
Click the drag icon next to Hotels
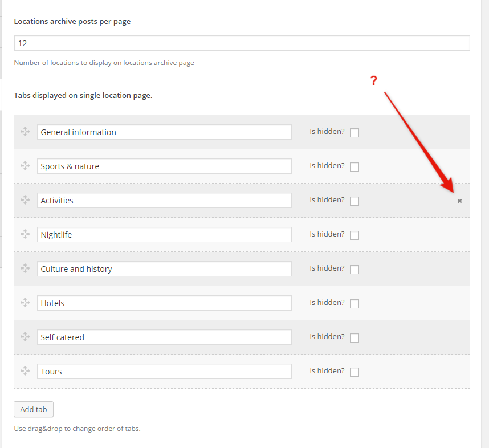25,303
